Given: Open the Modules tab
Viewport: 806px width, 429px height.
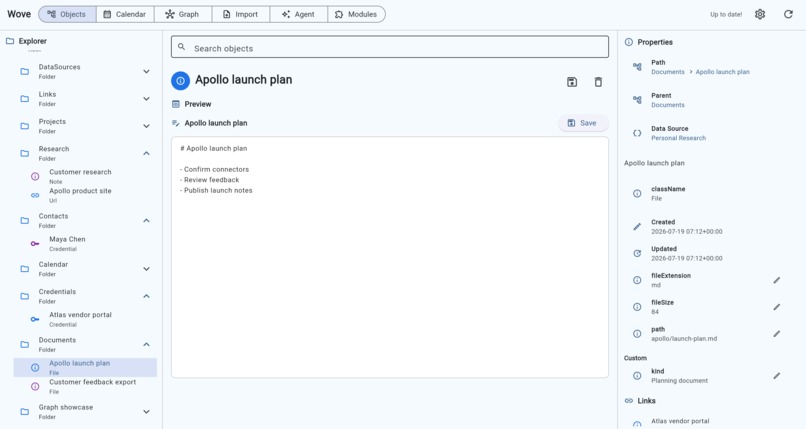Looking at the screenshot, I should click(x=356, y=14).
